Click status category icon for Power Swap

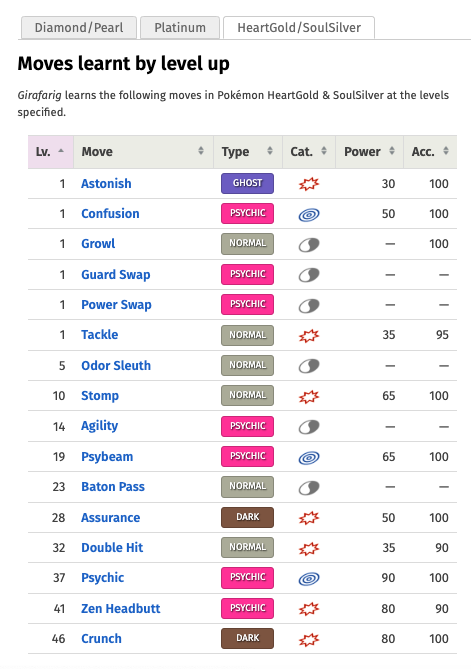[x=309, y=305]
